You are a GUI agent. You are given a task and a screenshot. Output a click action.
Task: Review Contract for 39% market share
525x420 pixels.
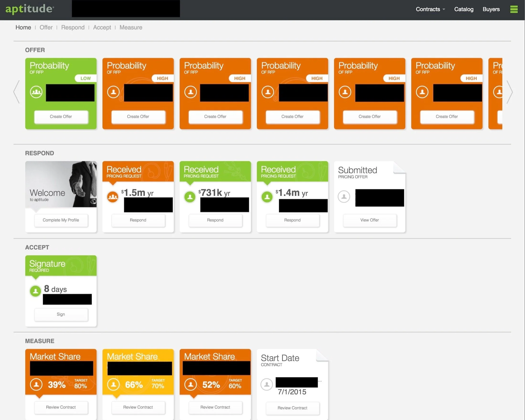tap(61, 407)
